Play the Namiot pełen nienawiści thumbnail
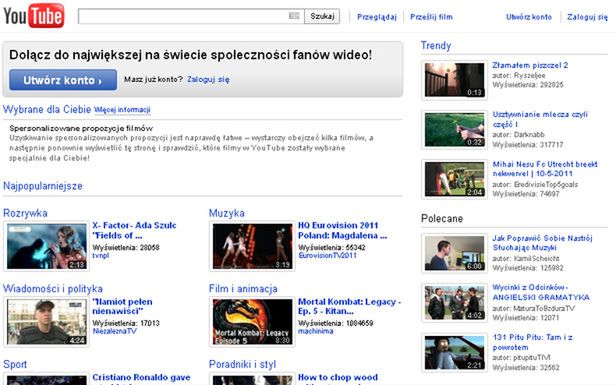The width and height of the screenshot is (616, 385). coord(46,322)
